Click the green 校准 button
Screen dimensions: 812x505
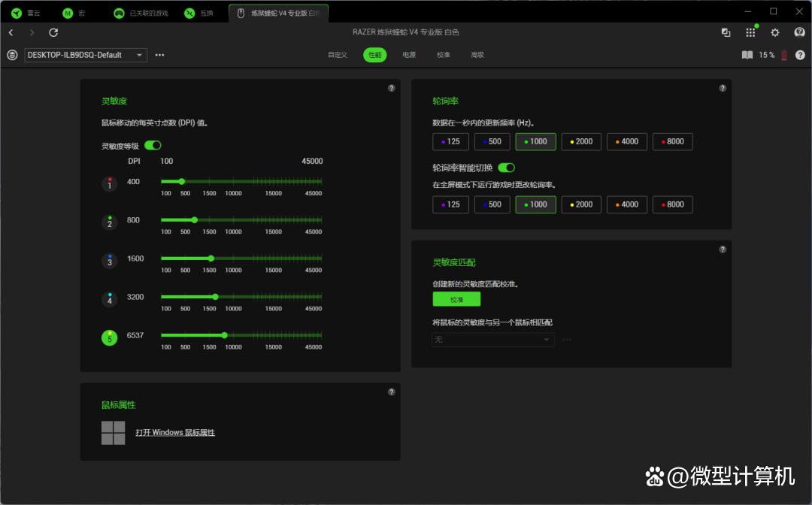click(x=456, y=299)
